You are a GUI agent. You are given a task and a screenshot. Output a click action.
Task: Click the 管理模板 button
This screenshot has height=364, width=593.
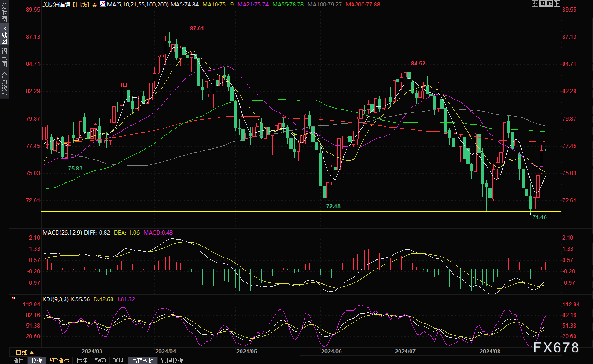coord(172,360)
